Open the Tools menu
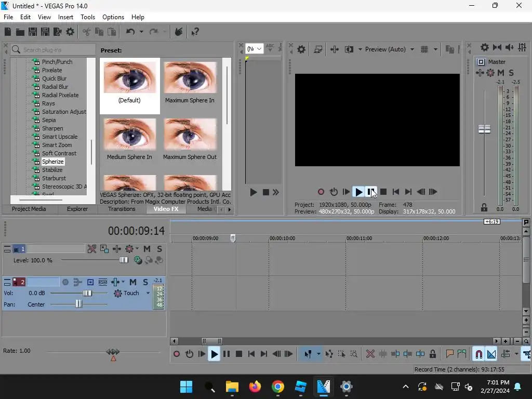This screenshot has height=399, width=532. tap(87, 17)
